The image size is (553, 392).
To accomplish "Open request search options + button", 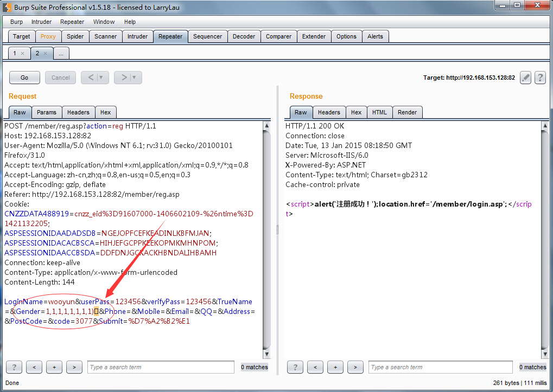I will (x=54, y=367).
